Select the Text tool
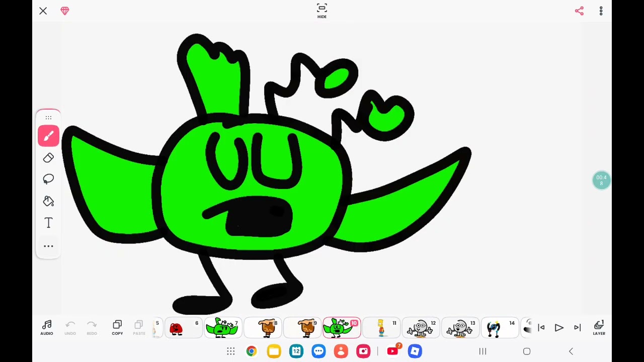The height and width of the screenshot is (362, 644). [48, 223]
